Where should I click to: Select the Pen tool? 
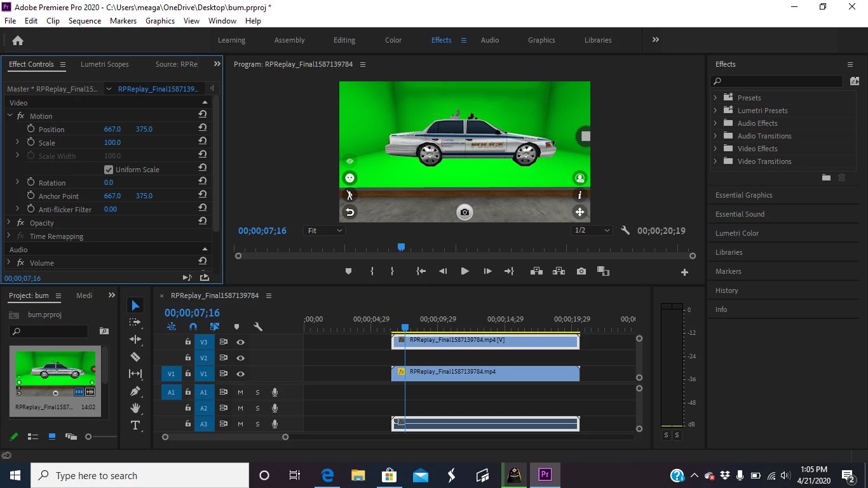135,391
